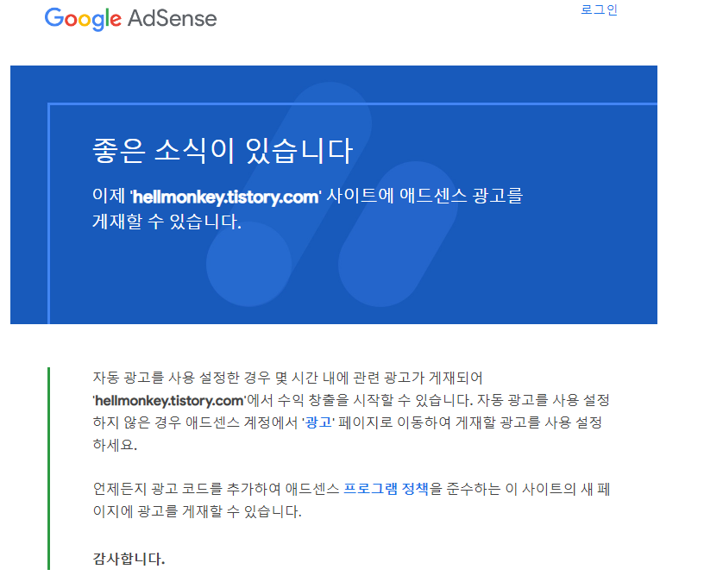Click the green vertical bar beside the message
The image size is (704, 588).
tap(48, 468)
